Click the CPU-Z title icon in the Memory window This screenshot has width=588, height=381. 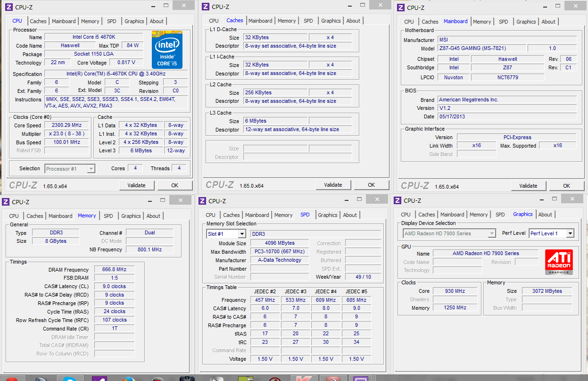(x=6, y=202)
